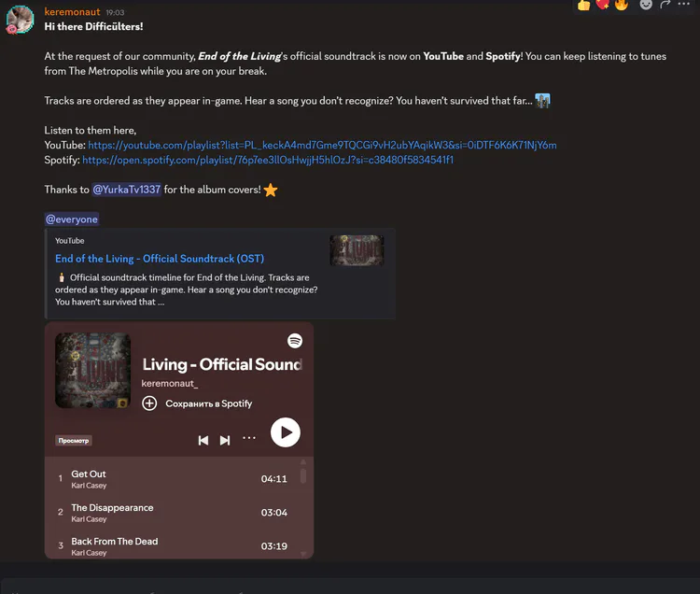This screenshot has width=700, height=594.
Task: Skip to the next track
Action: coord(225,441)
